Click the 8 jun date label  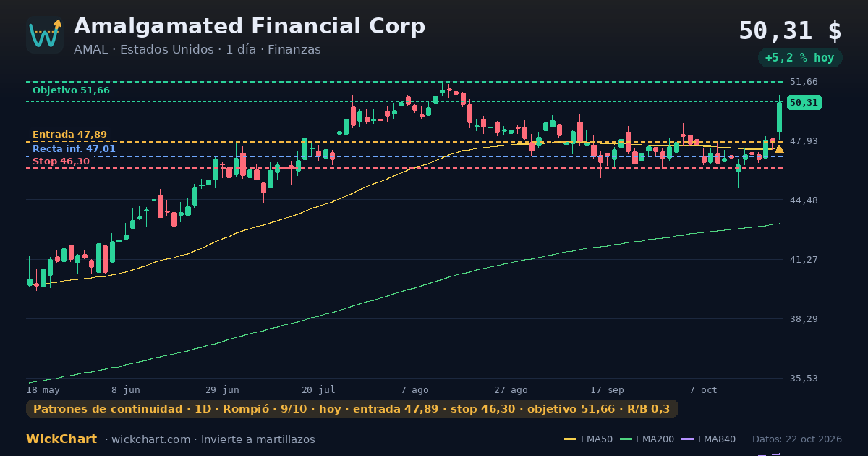(x=126, y=390)
